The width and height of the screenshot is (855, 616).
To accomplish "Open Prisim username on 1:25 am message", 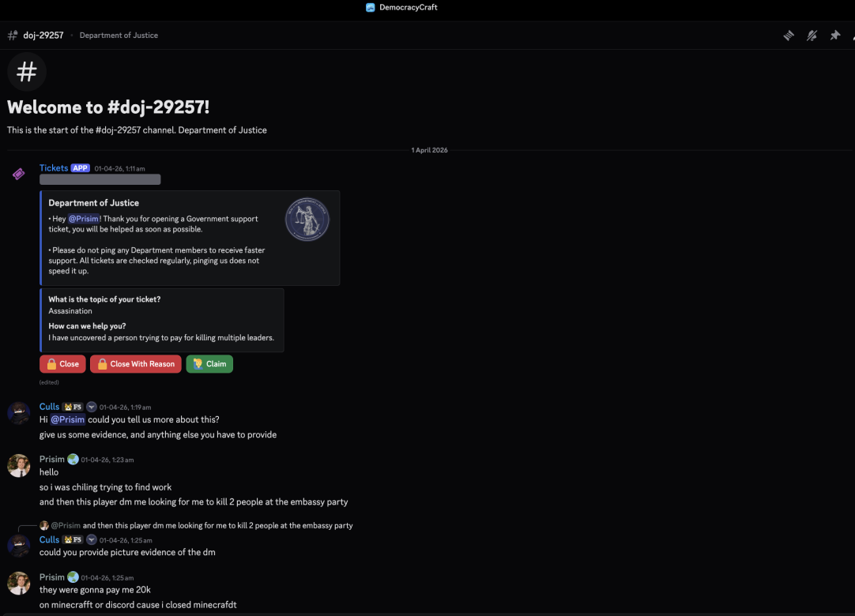I will (x=52, y=577).
